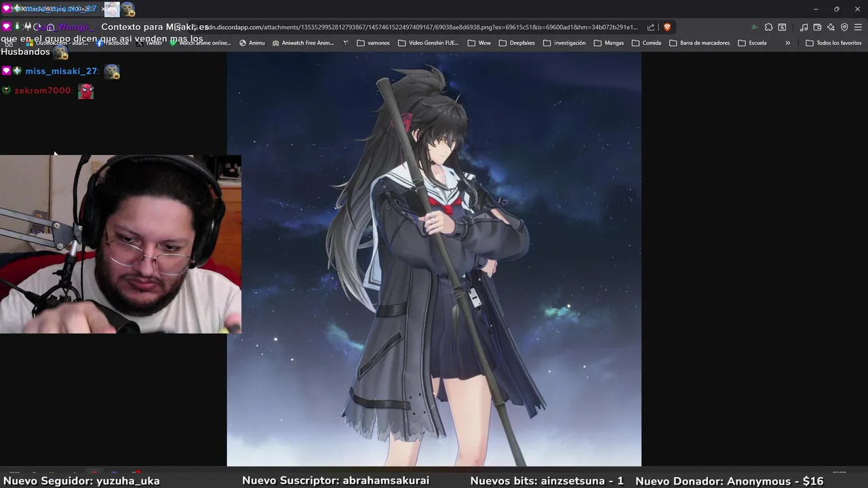Show hidden bookmarks with the overflow chevron
This screenshot has width=868, height=488.
coord(787,43)
